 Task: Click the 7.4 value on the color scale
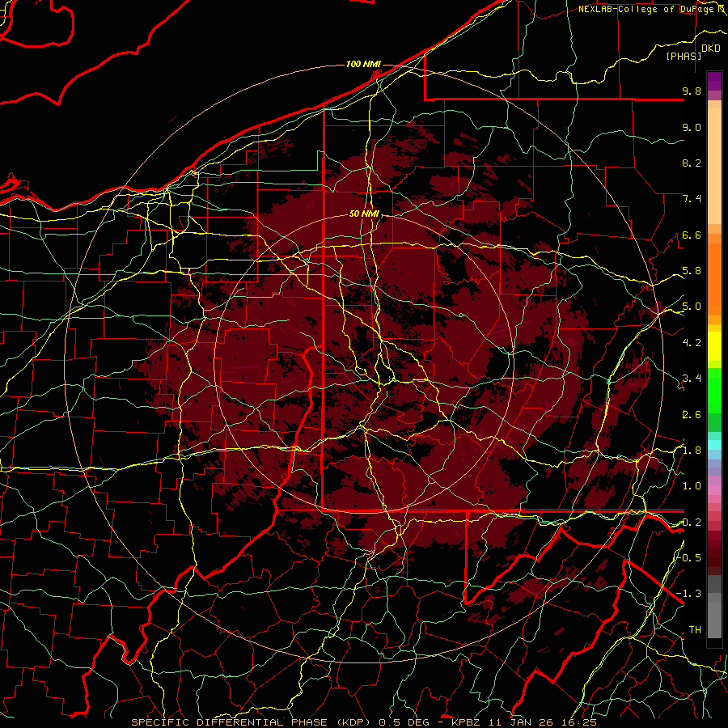[x=692, y=199]
